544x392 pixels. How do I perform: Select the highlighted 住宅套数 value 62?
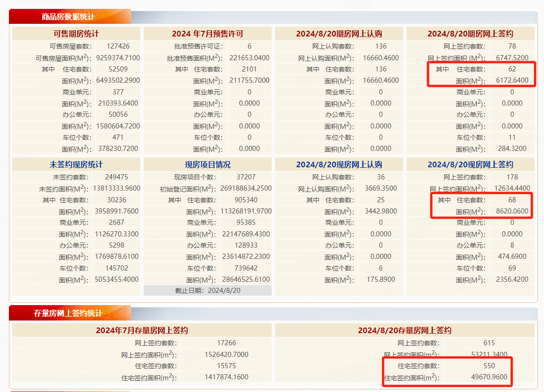point(512,69)
